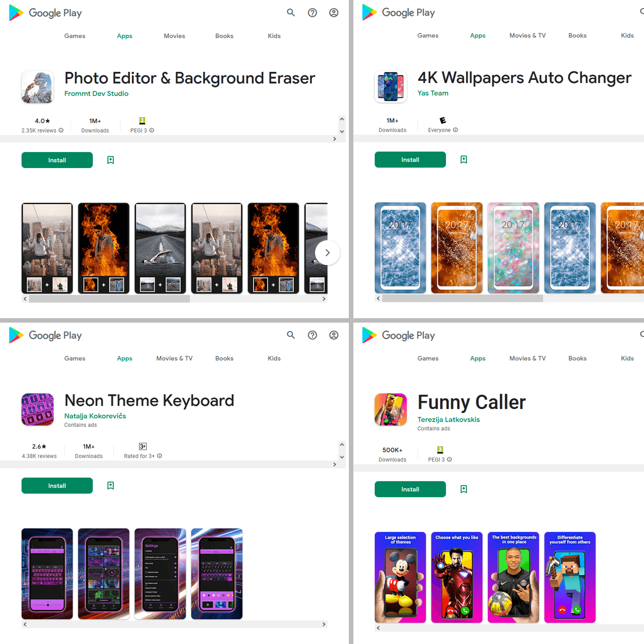The height and width of the screenshot is (644, 644).
Task: Click right arrow of Neon Keyboard screenshots scrollbar
Action: click(x=324, y=624)
